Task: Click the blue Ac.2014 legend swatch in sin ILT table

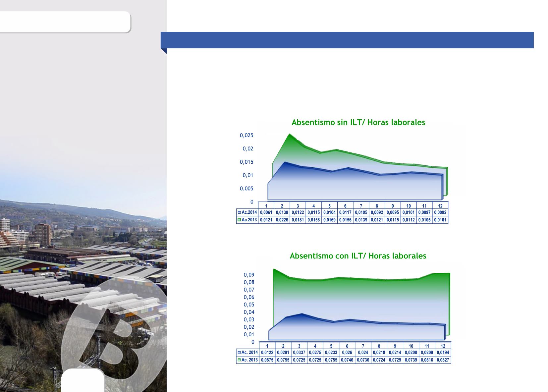Action: 239,212
